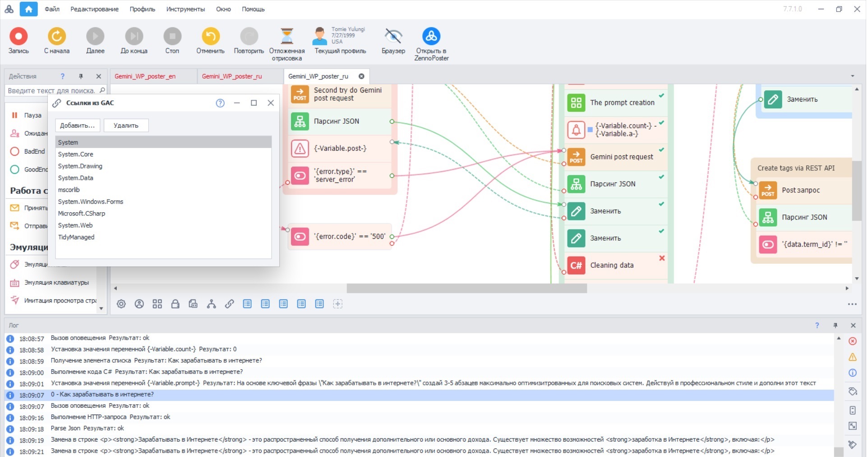Screen dimensions: 868x457
Task: Click the user profile circle icon below canvas
Action: (139, 304)
